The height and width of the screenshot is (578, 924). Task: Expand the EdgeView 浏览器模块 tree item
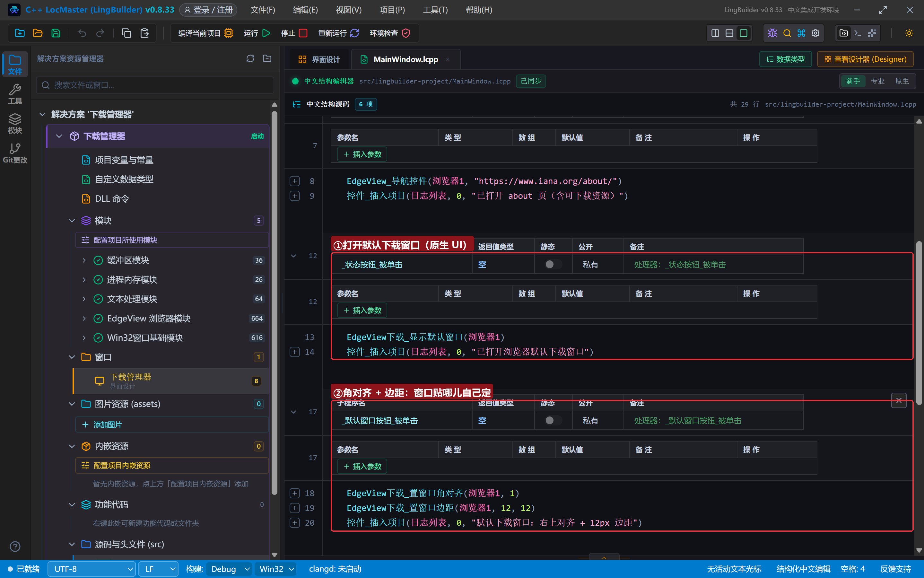[84, 318]
